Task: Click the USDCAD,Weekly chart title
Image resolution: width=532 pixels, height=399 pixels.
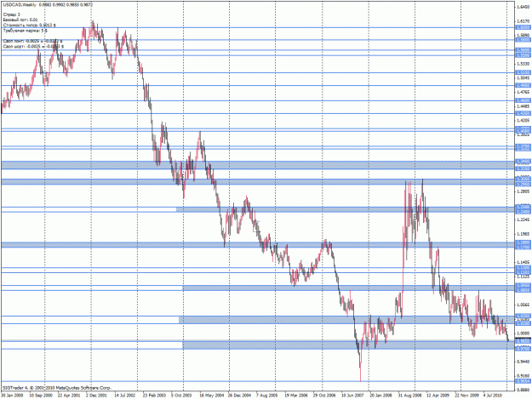Action: (48, 5)
